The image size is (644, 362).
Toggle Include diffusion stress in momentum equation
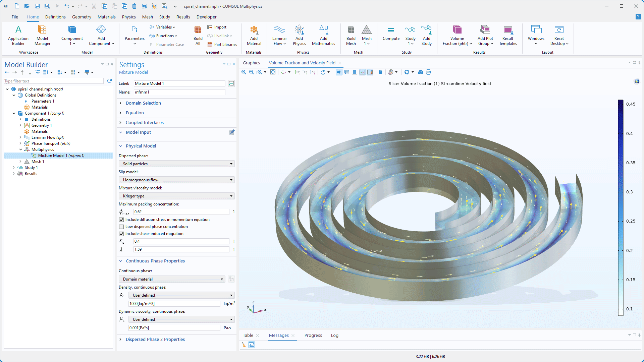[121, 220]
